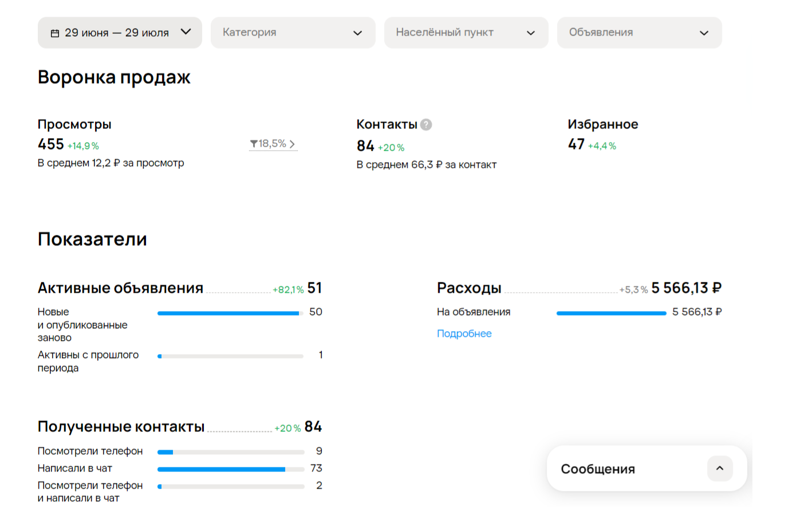Click the Контакты value 84 in the funnel

(x=365, y=146)
